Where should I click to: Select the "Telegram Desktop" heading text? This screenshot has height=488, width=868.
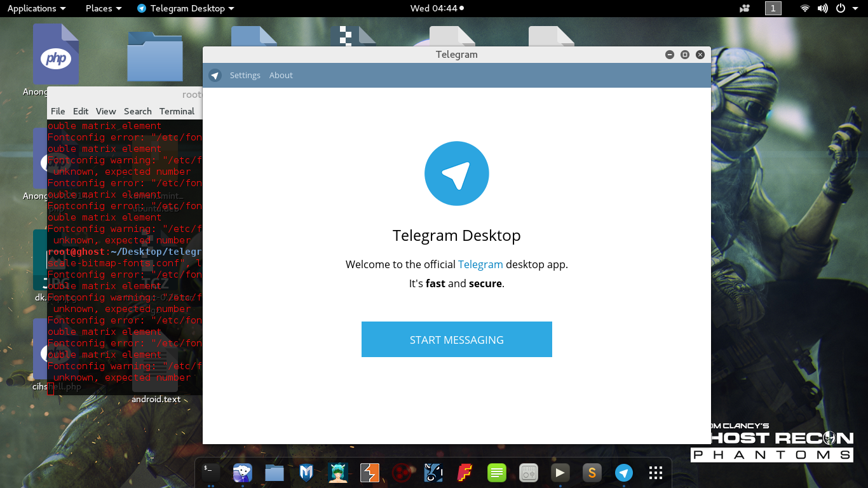click(457, 235)
